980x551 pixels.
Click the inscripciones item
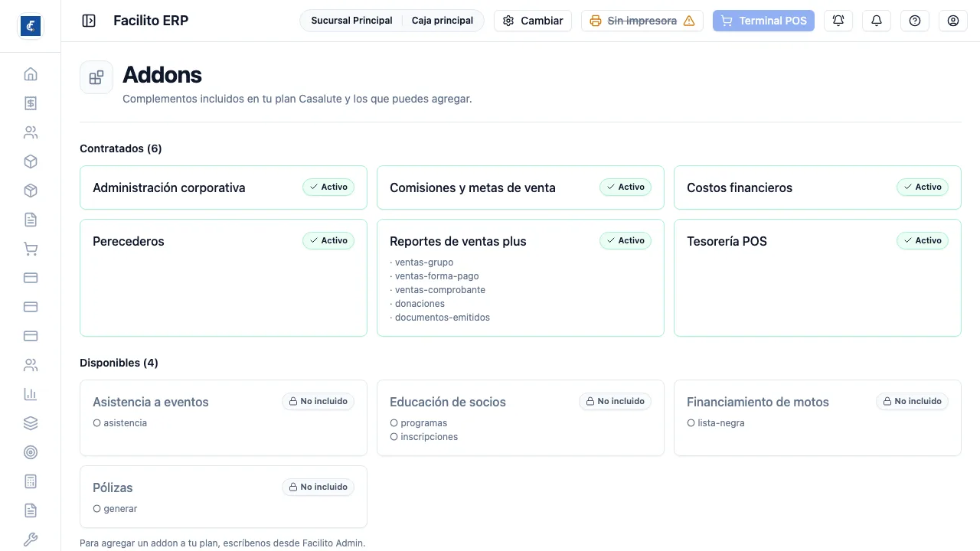(424, 437)
